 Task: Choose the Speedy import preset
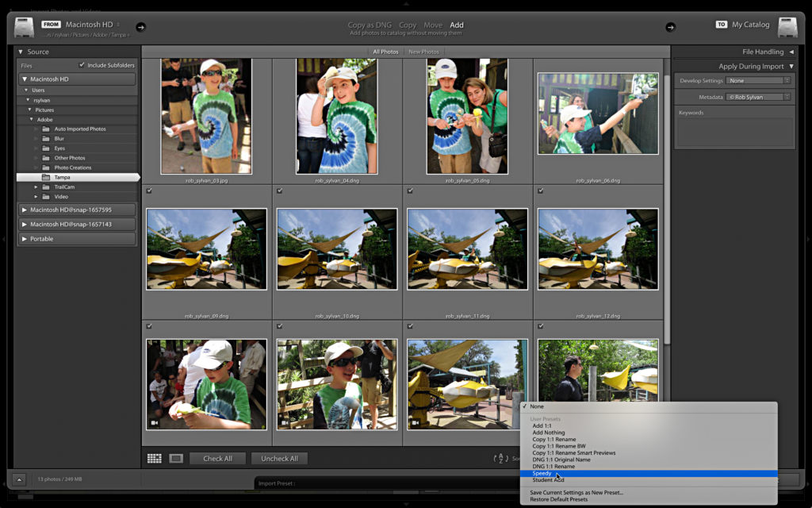point(542,473)
